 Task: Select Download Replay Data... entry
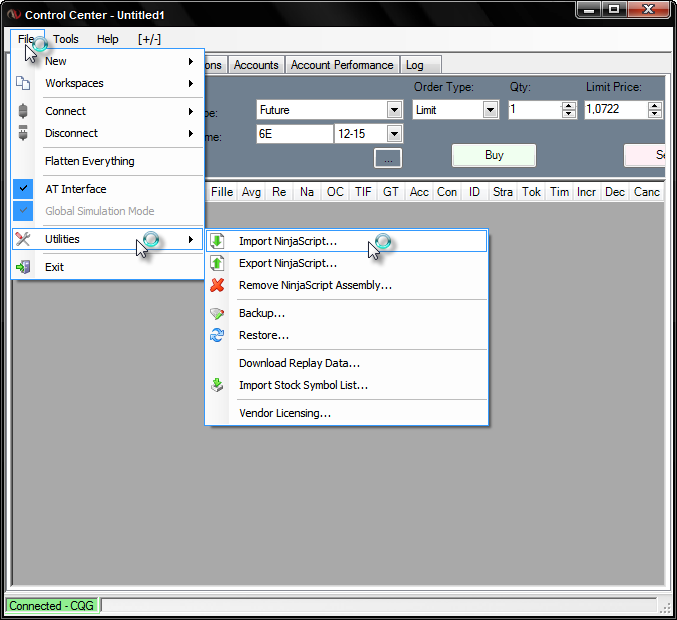[347, 363]
